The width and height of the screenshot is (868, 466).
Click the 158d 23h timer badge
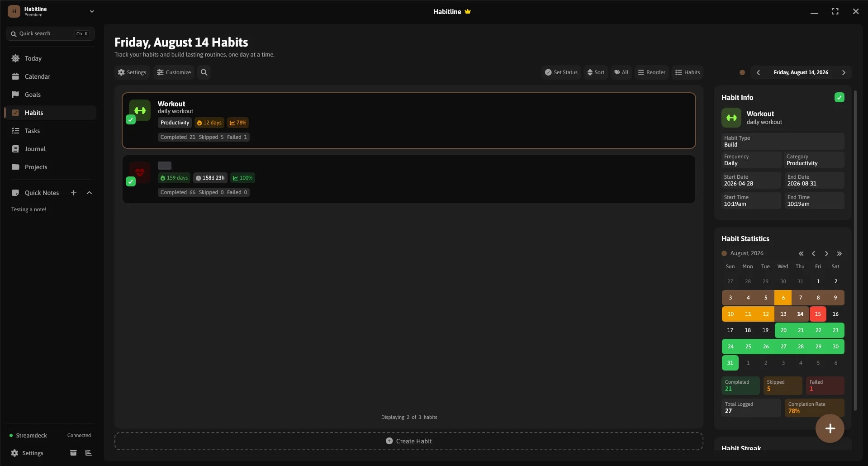click(210, 178)
